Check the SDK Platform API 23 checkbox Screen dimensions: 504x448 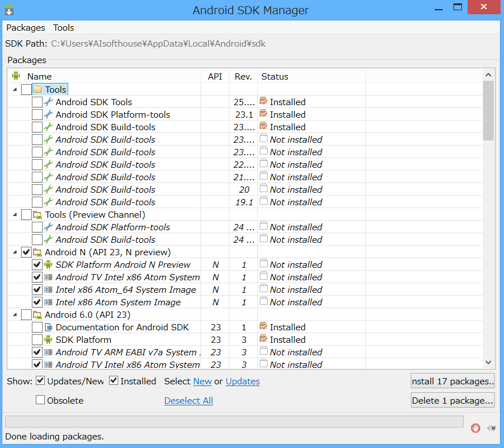tap(38, 339)
